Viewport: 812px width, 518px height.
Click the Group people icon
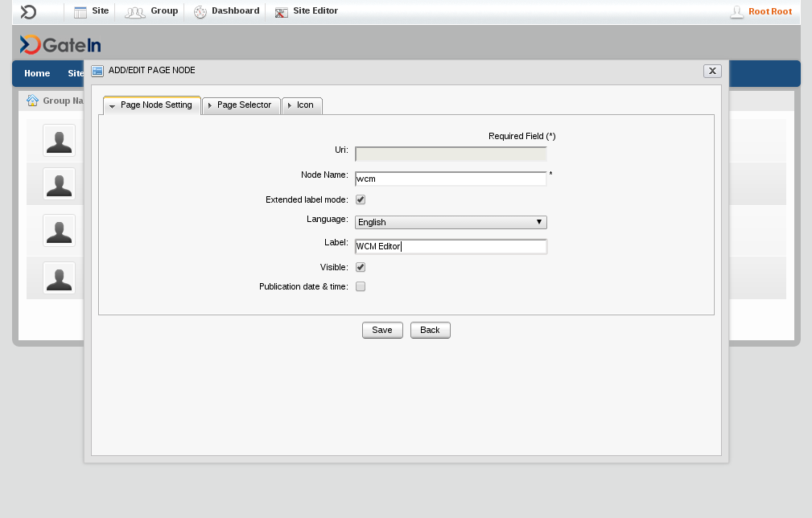135,12
